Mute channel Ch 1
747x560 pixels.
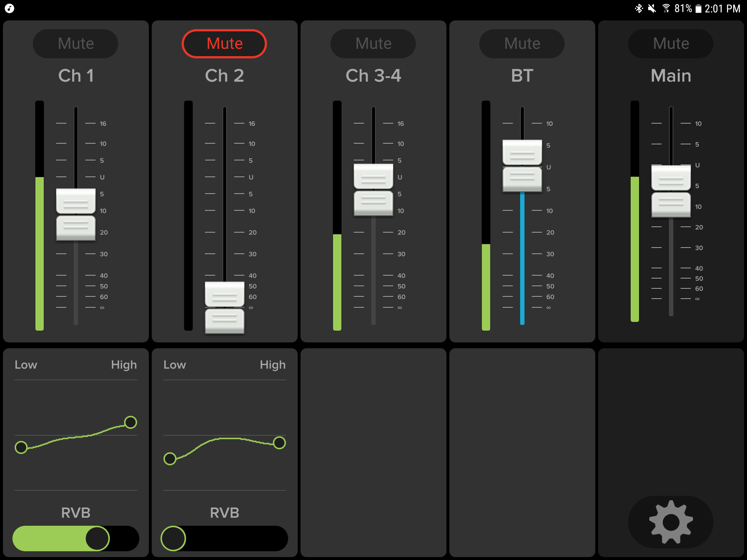(76, 44)
